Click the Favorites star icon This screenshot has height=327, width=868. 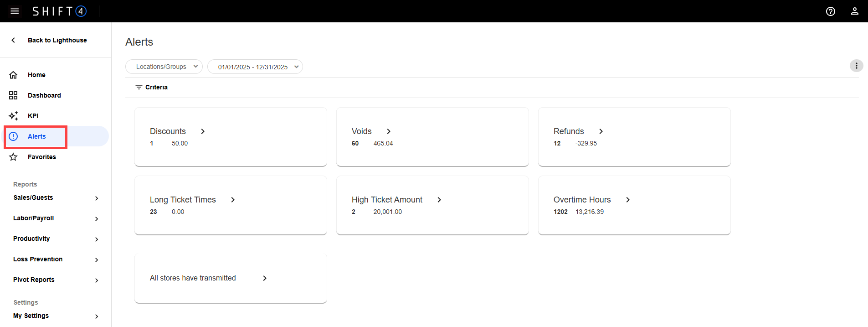click(13, 157)
